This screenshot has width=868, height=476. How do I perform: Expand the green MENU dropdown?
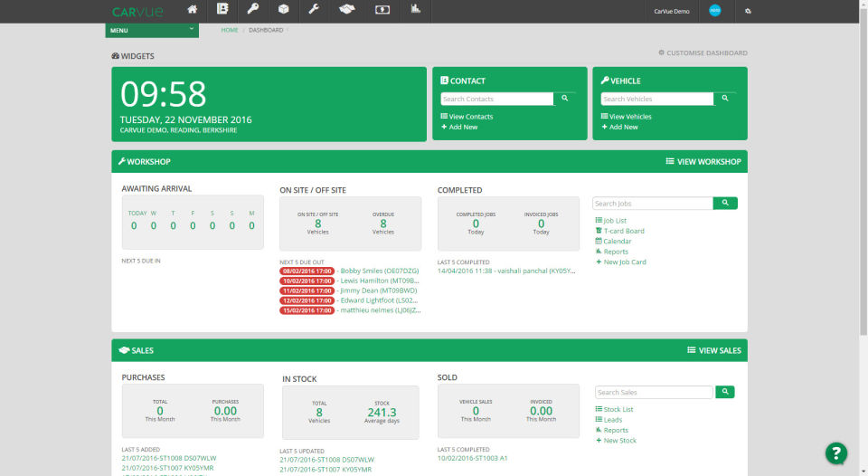pyautogui.click(x=151, y=30)
